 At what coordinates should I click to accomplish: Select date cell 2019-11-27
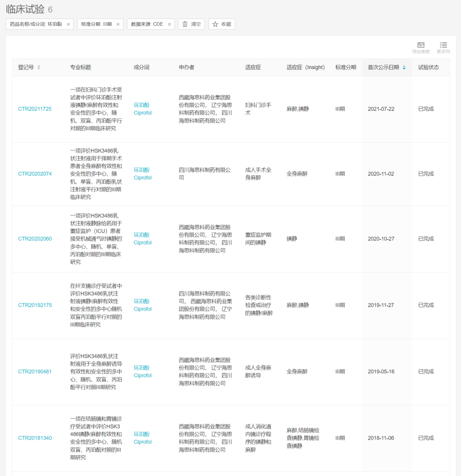381,305
